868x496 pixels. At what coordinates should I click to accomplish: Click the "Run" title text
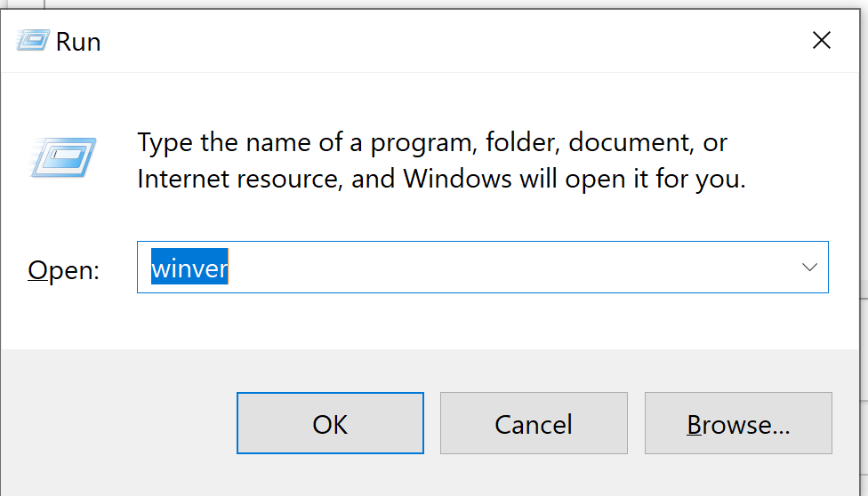78,42
